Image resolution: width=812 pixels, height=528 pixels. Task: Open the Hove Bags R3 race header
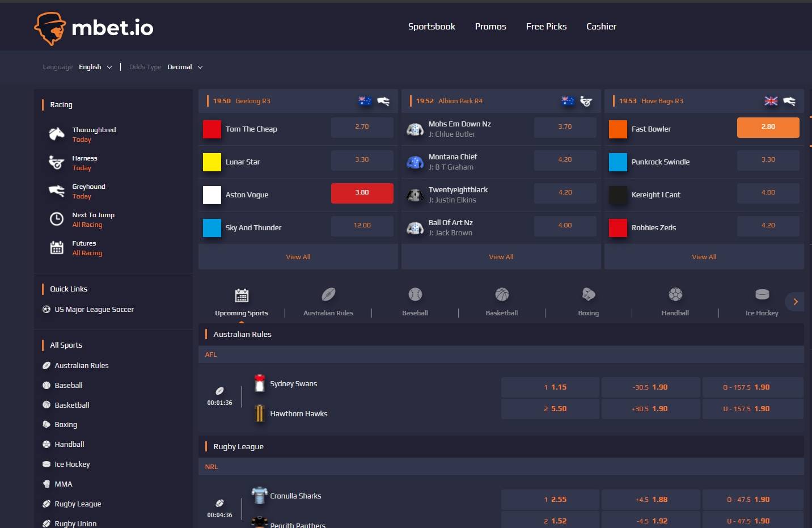(x=704, y=101)
